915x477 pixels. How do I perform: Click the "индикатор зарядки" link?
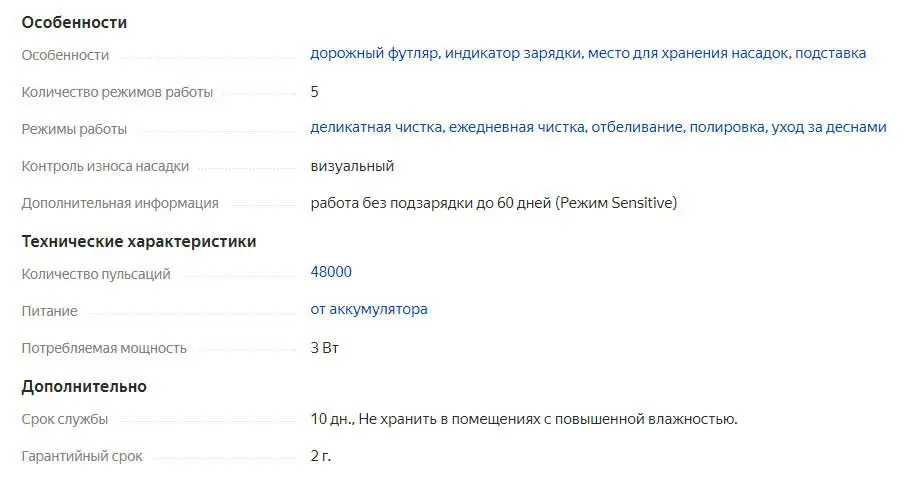tap(514, 54)
